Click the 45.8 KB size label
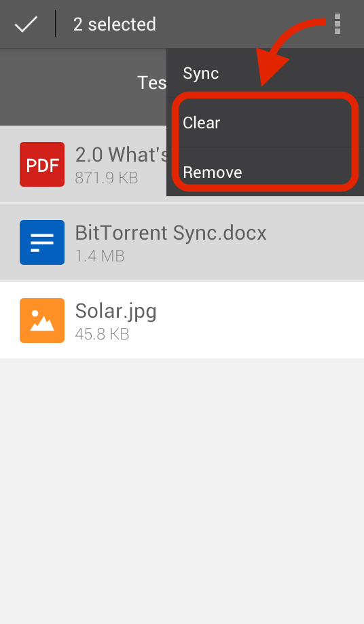The image size is (364, 624). [103, 334]
